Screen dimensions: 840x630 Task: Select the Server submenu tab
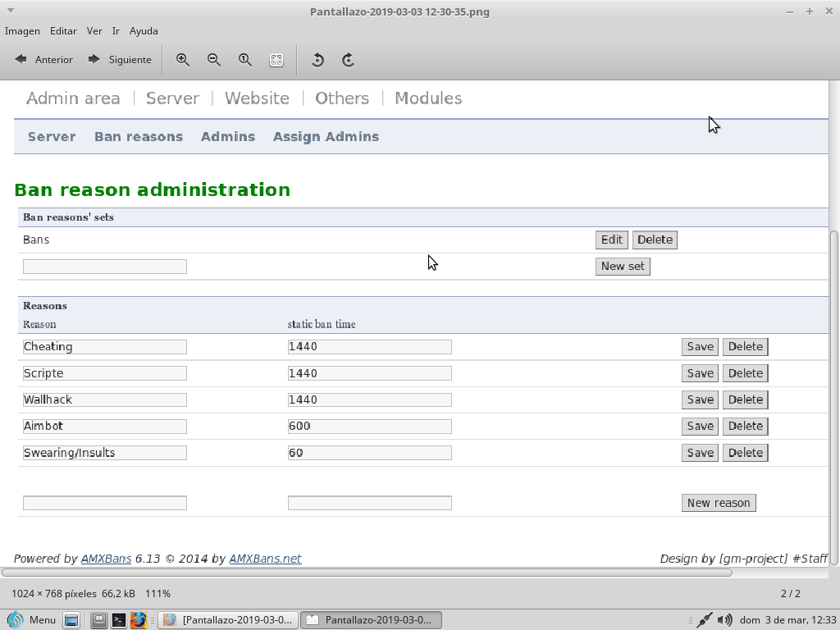pyautogui.click(x=52, y=137)
